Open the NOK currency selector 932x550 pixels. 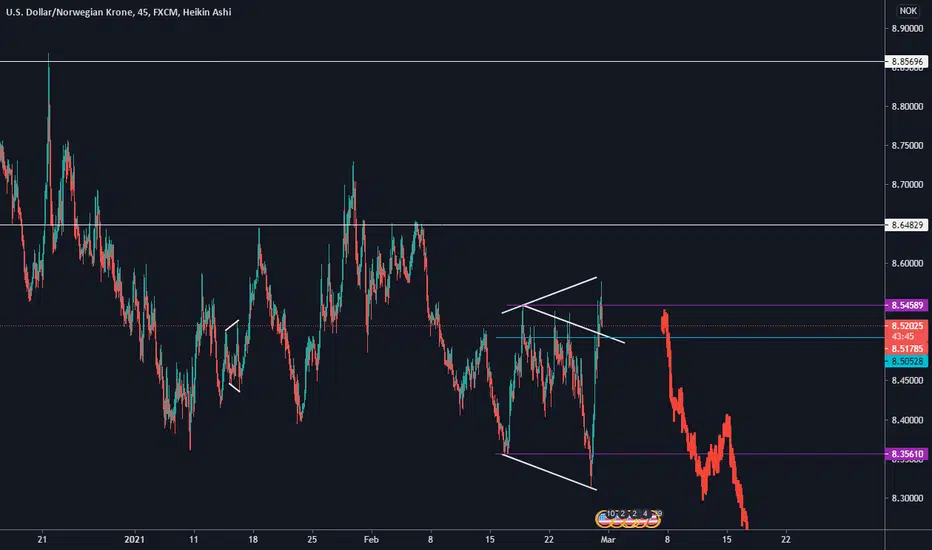coord(908,11)
